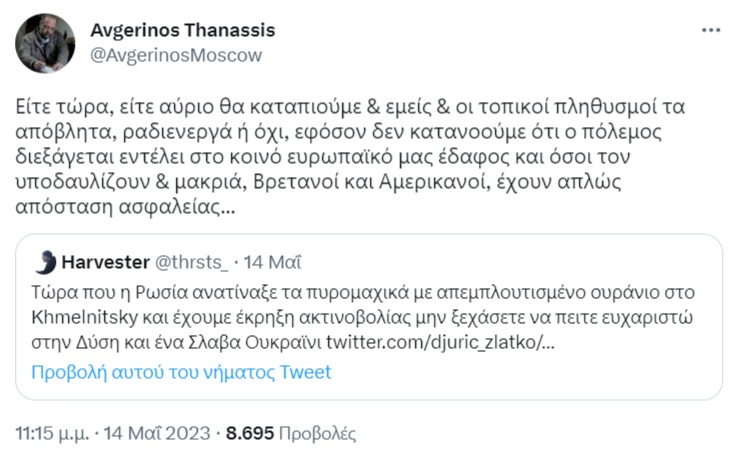This screenshot has height=462, width=741.
Task: Click the Προβολές label
Action: click(317, 433)
